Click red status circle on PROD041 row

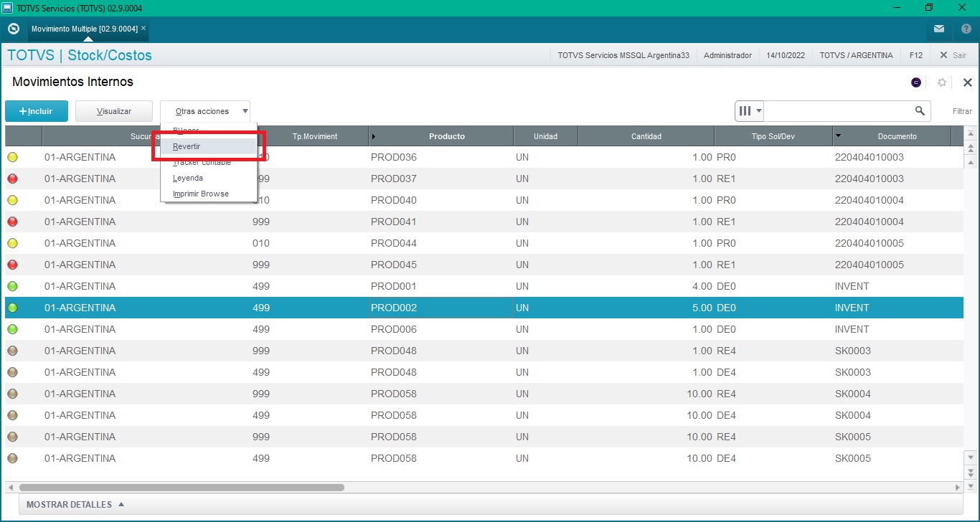12,222
